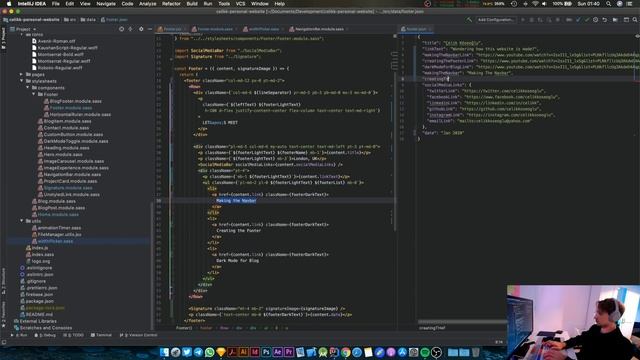Click the Locate in project target icon

click(x=121, y=29)
